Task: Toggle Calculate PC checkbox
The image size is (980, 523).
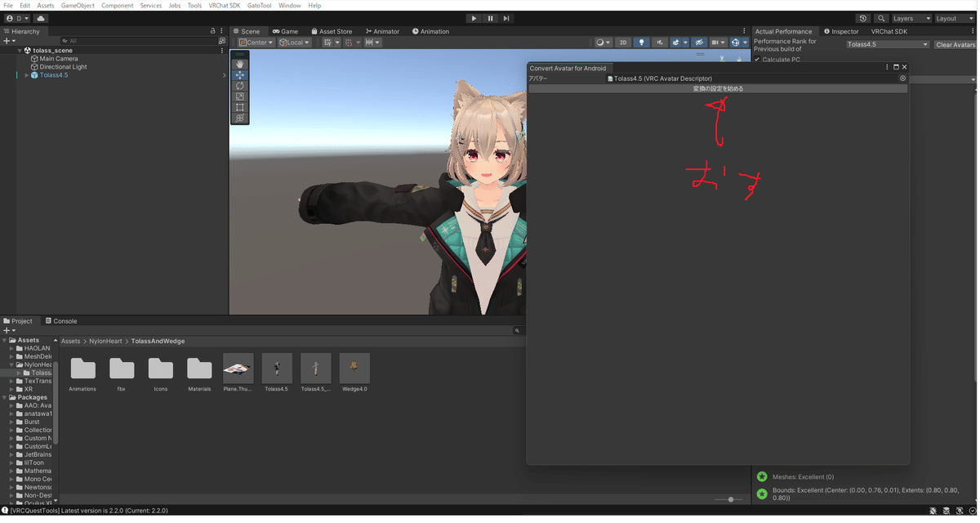Action: pos(757,60)
